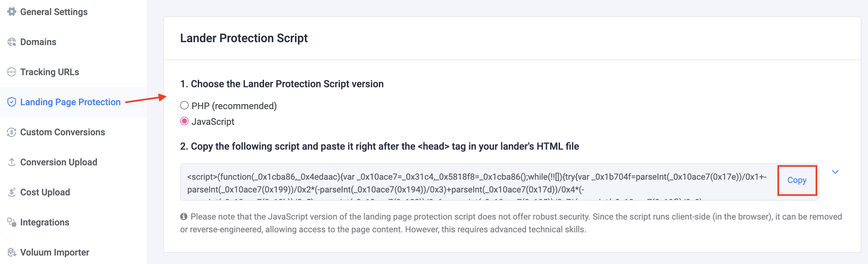The image size is (868, 264).
Task: Click the Conversion Upload arrow icon
Action: click(x=11, y=162)
